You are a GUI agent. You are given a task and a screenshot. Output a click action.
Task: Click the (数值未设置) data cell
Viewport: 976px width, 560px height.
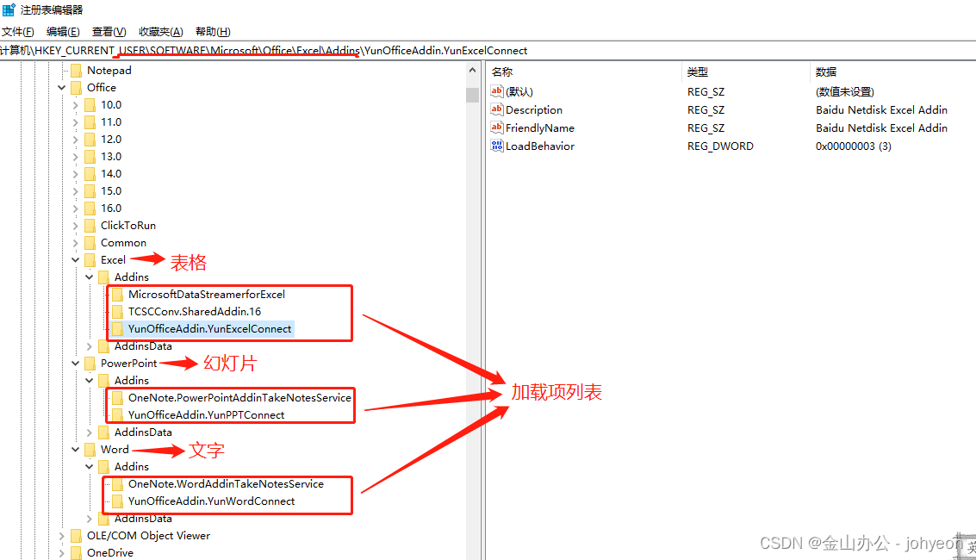[845, 92]
